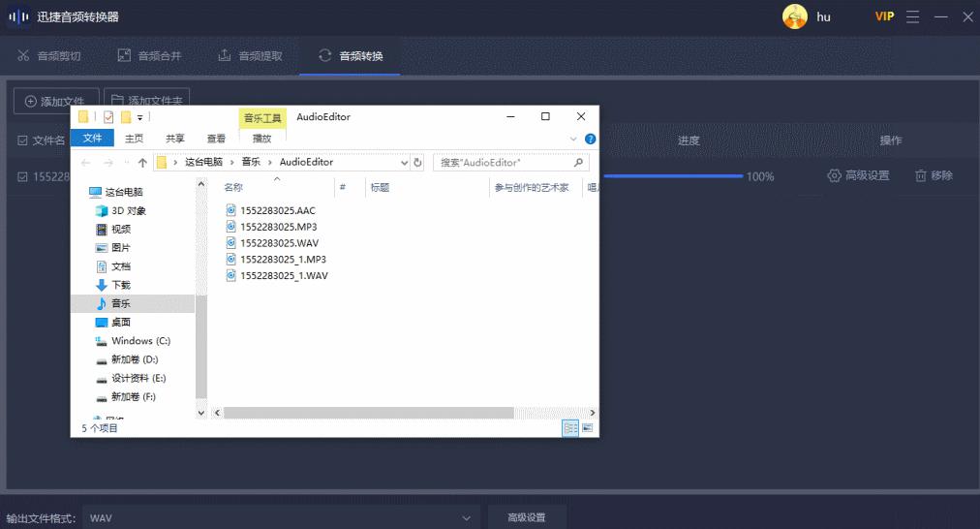
Task: Click the 添加文件夹 button in converter
Action: tap(147, 100)
